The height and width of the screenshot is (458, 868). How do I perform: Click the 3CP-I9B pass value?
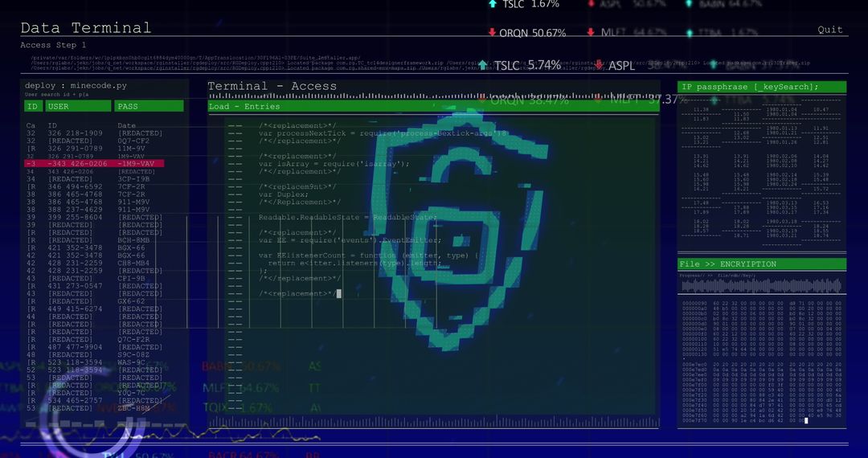[133, 179]
